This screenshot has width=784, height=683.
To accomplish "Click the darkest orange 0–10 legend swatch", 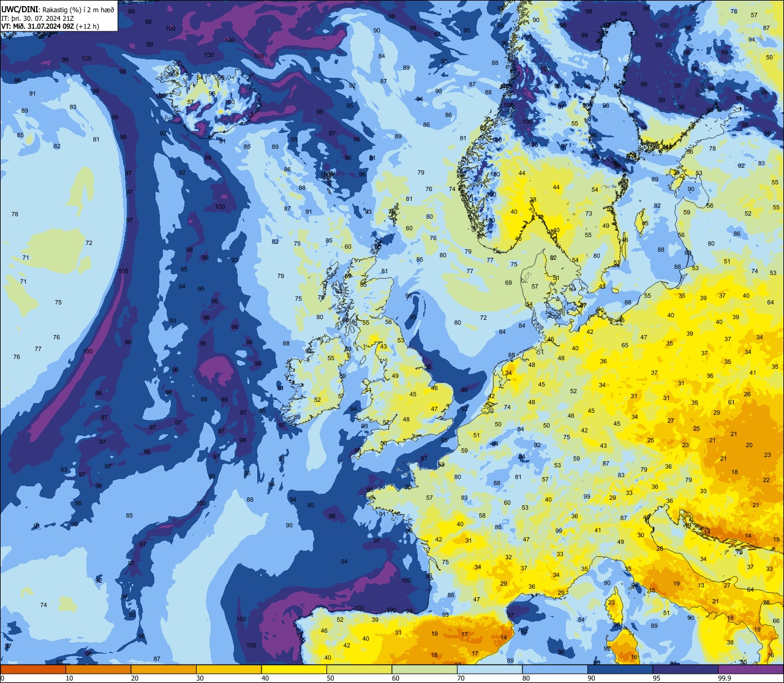I will 33,669.
